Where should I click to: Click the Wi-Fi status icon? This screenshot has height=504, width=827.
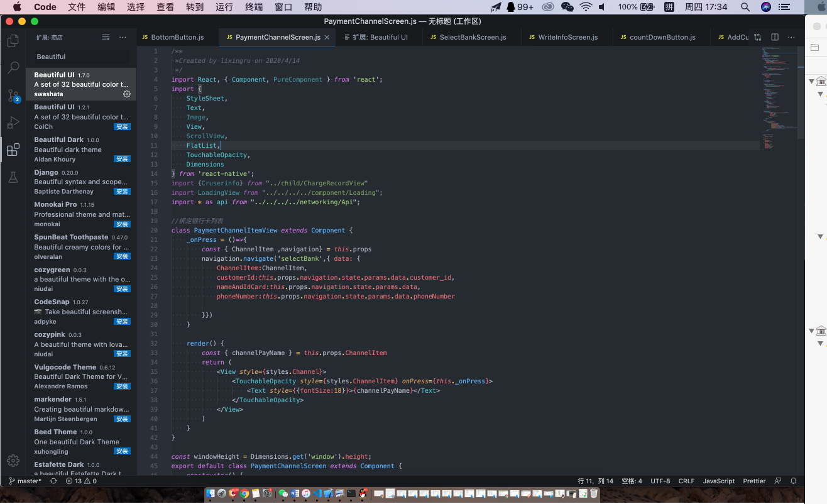(586, 7)
